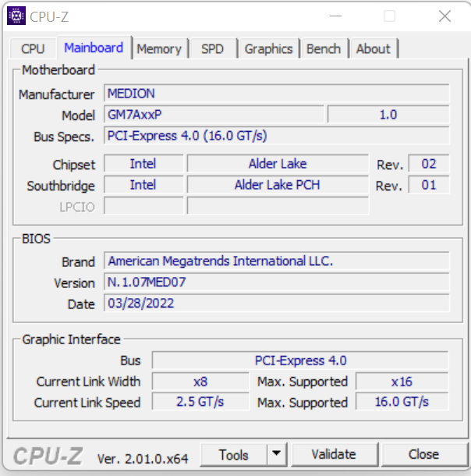This screenshot has width=471, height=476.
Task: Open the Graphics tab
Action: pos(269,48)
